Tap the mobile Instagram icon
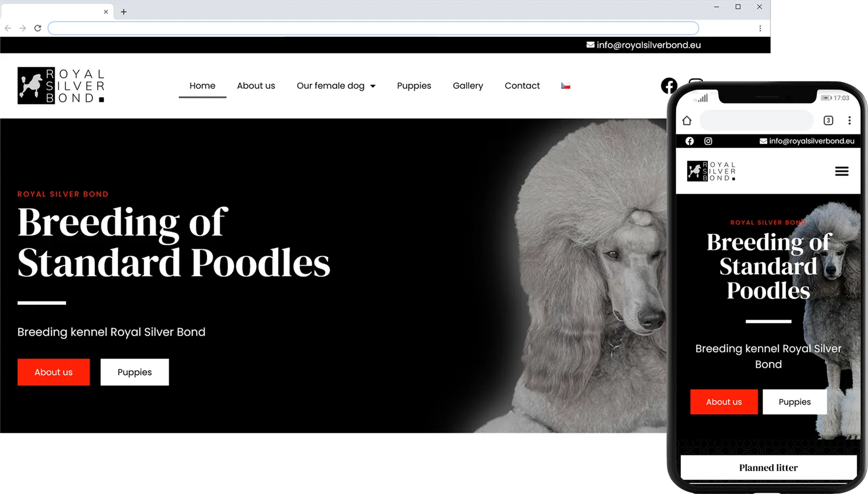Screen dimensions: 868x494 708,141
